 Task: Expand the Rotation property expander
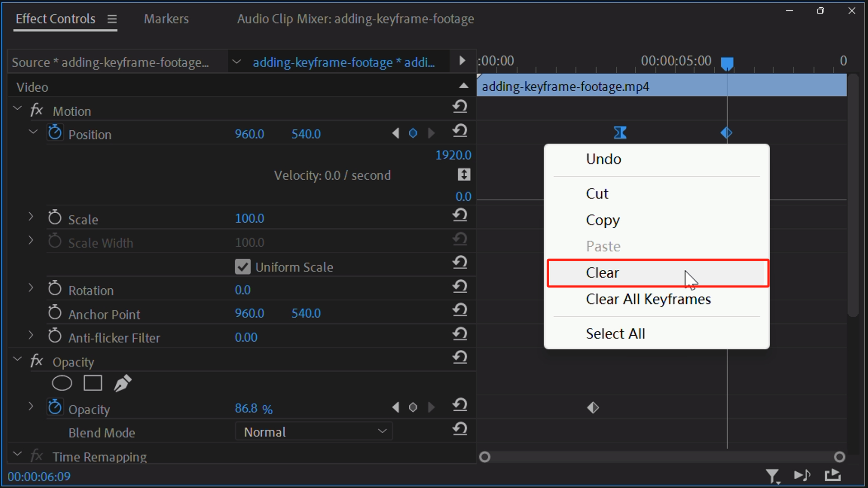point(30,288)
